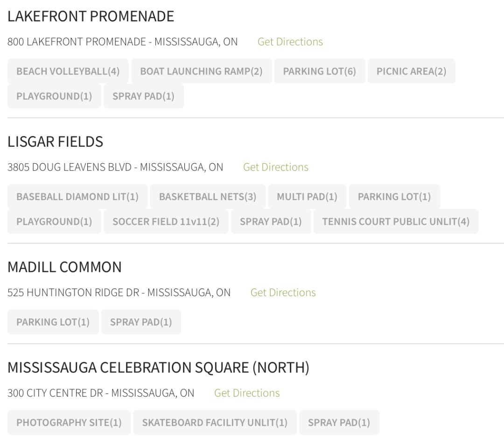Click Parking Lot(1) under Madill Common
The image size is (504, 442).
[x=53, y=322]
